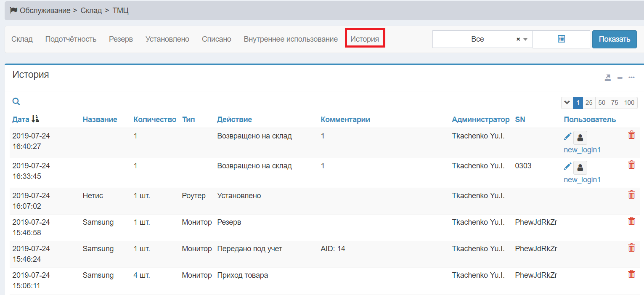Open the three-dots panel options menu
Viewport: 644px width, 295px height.
coord(631,77)
